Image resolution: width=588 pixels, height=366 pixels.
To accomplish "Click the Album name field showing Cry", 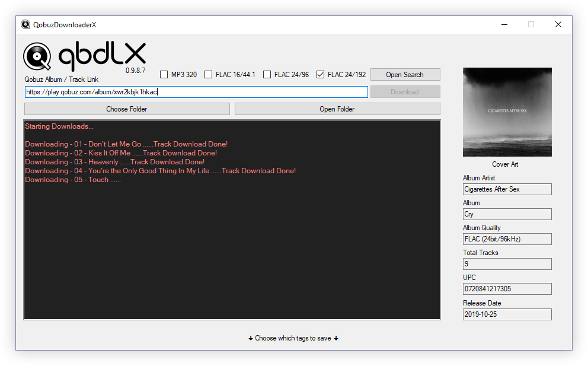I will (x=507, y=214).
